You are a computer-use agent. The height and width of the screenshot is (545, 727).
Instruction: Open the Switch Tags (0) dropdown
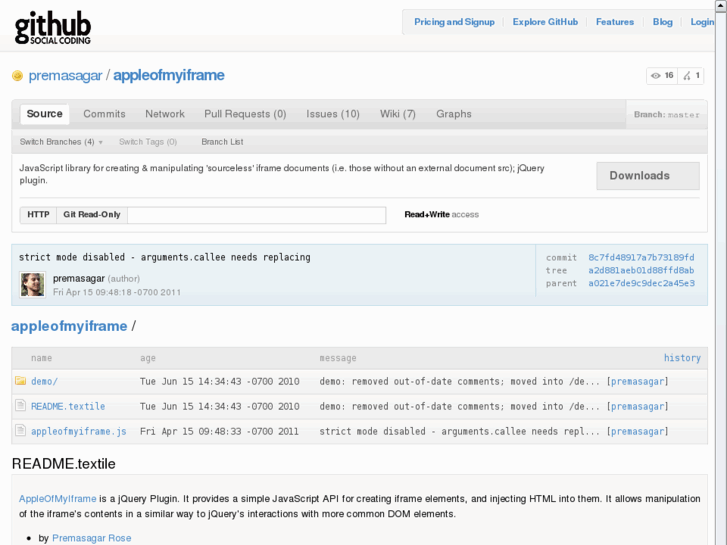pyautogui.click(x=148, y=142)
